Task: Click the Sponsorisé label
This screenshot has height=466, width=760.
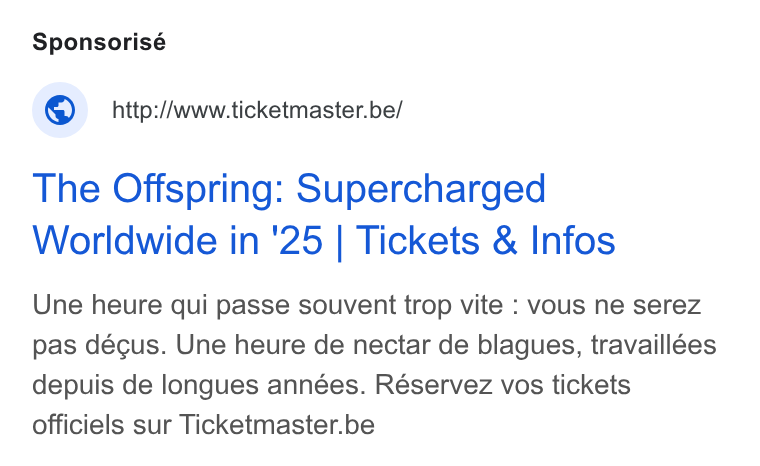Action: (x=99, y=42)
